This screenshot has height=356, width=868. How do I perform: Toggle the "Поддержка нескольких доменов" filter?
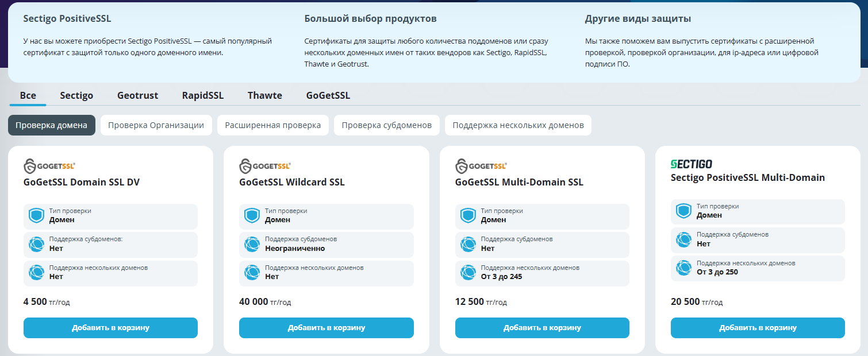pos(518,125)
